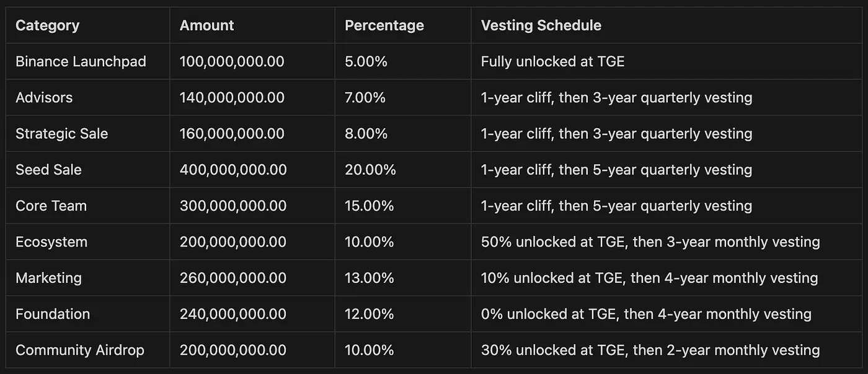The image size is (868, 374).
Task: Click the 100,000,000.00 amount cell
Action: (x=232, y=61)
